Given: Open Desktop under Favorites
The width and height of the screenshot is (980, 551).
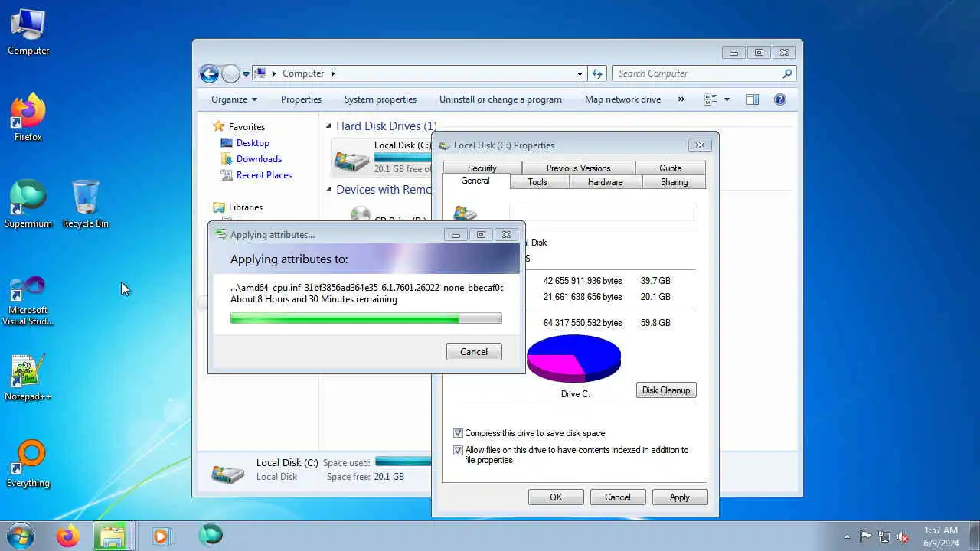Looking at the screenshot, I should (253, 143).
